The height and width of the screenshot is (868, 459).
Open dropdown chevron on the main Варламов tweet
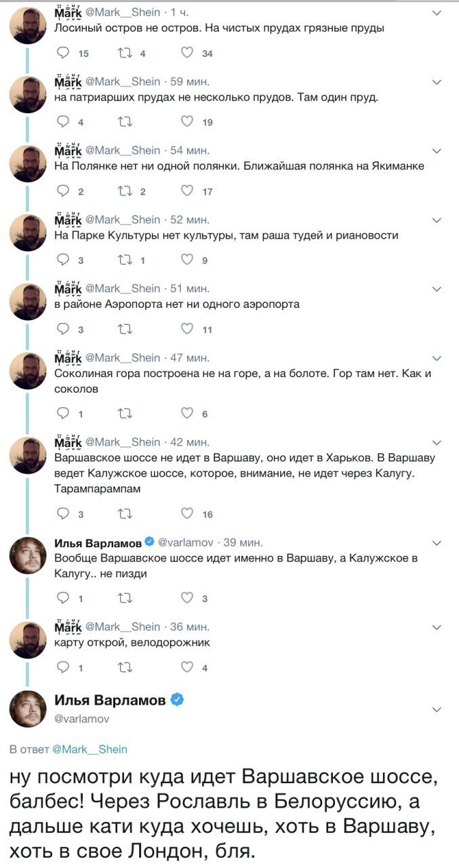[437, 709]
